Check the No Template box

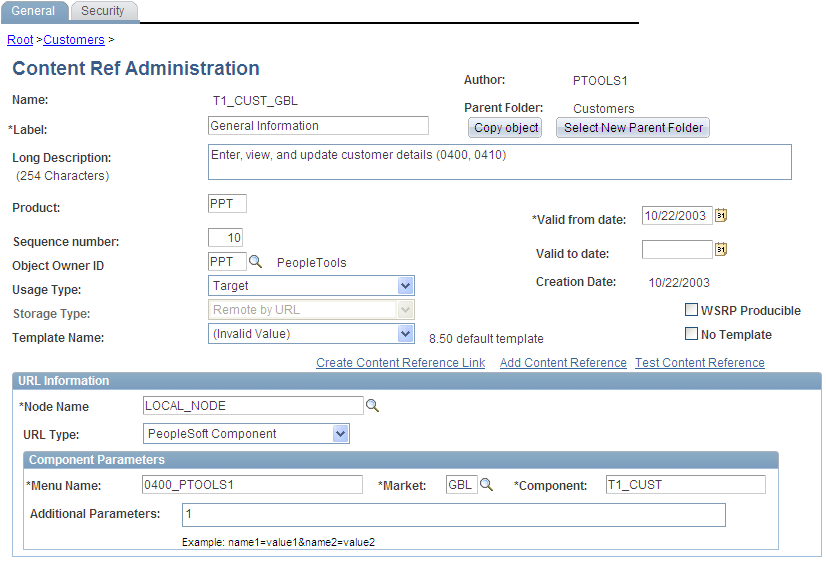pyautogui.click(x=691, y=334)
